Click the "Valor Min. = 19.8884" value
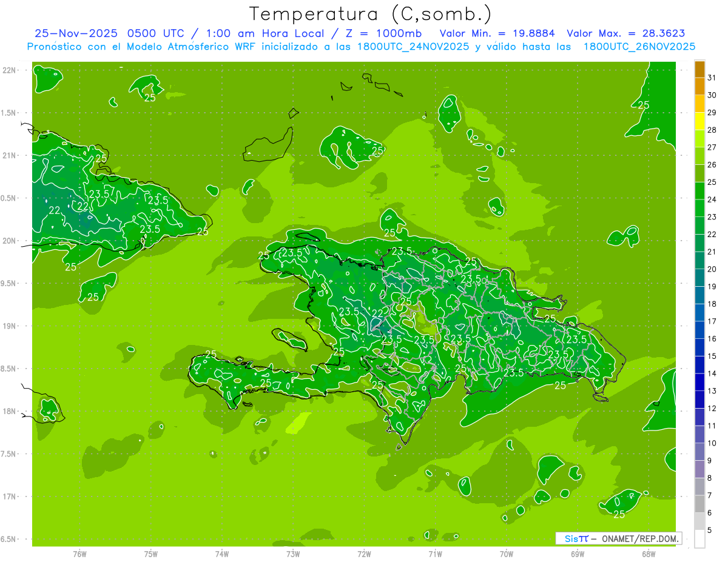This screenshot has height=562, width=728. coord(497,33)
